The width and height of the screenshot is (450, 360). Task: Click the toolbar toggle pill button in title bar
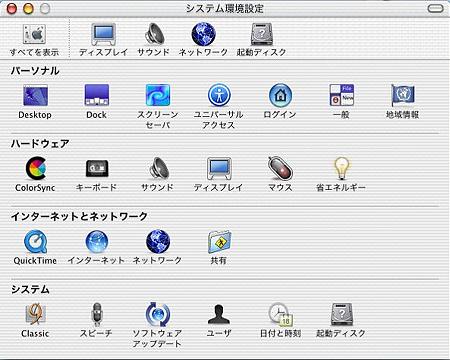[435, 8]
